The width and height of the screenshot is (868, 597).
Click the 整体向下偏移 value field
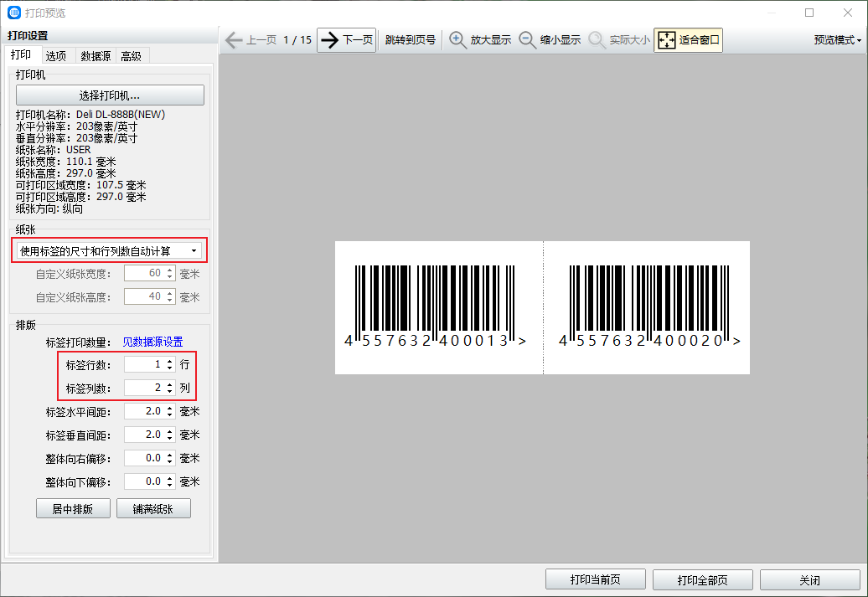[144, 481]
